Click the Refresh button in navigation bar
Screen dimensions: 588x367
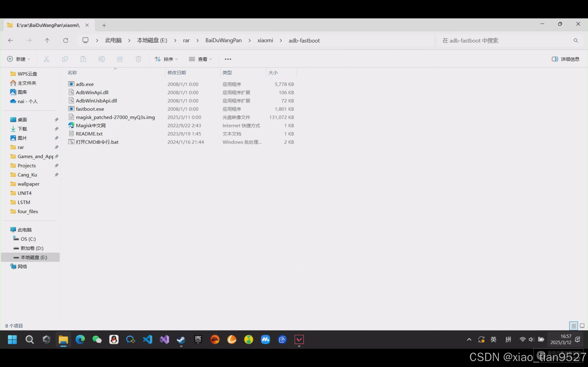pos(66,41)
